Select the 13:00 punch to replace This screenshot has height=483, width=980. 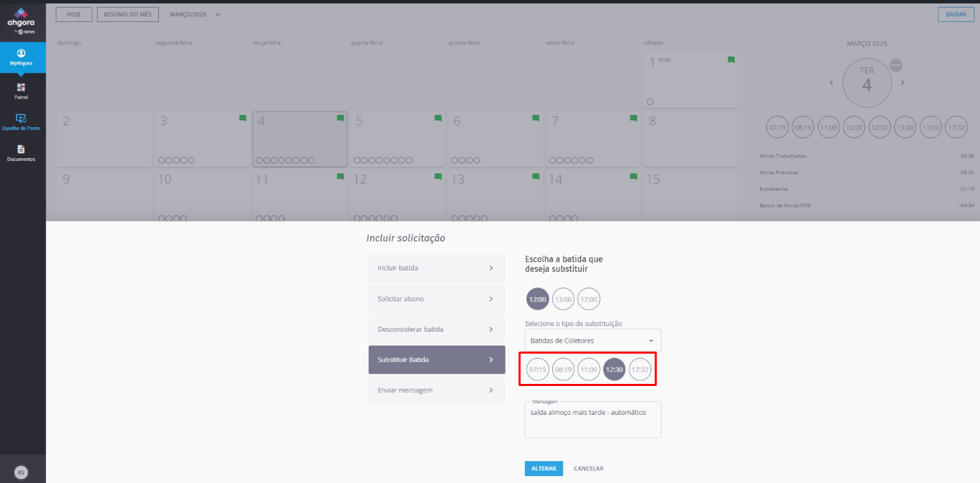click(x=563, y=299)
